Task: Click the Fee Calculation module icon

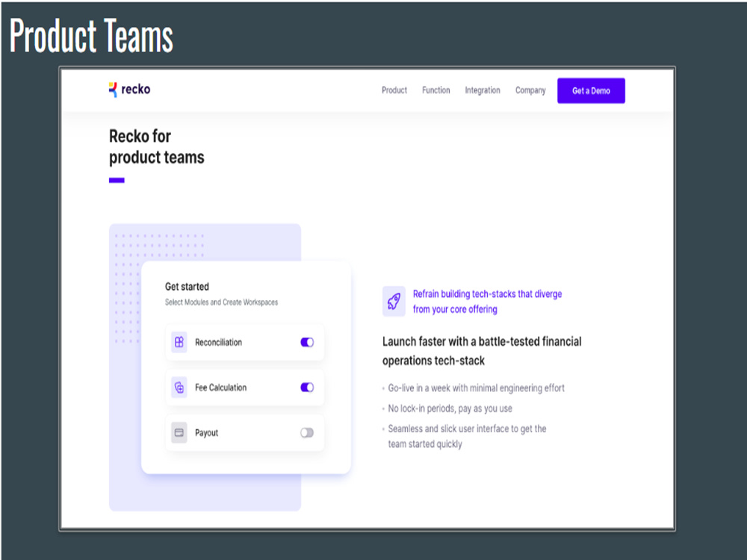Action: (x=179, y=387)
